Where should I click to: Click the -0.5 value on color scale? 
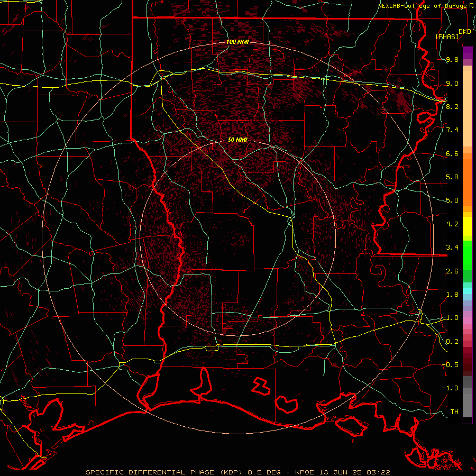coord(450,365)
